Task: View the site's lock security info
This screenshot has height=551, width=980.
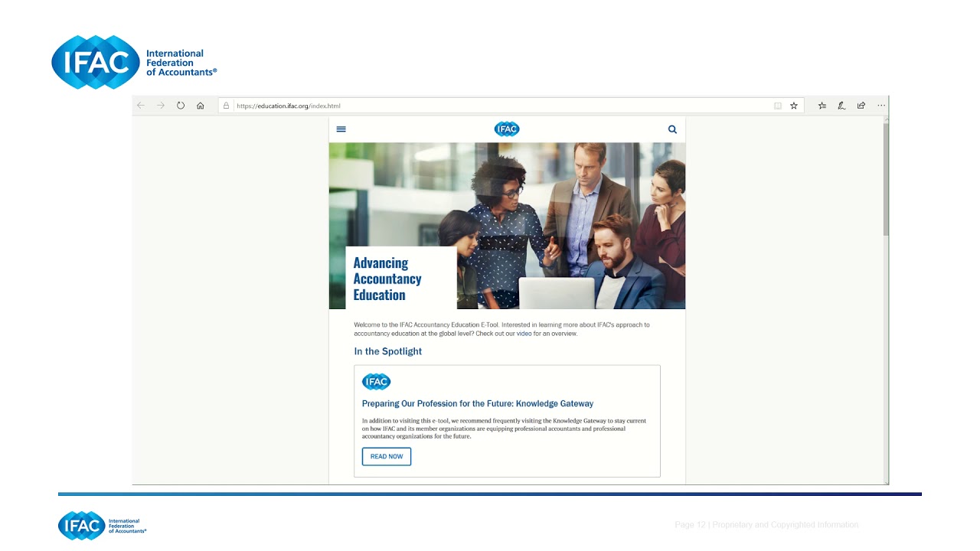Action: coord(226,106)
